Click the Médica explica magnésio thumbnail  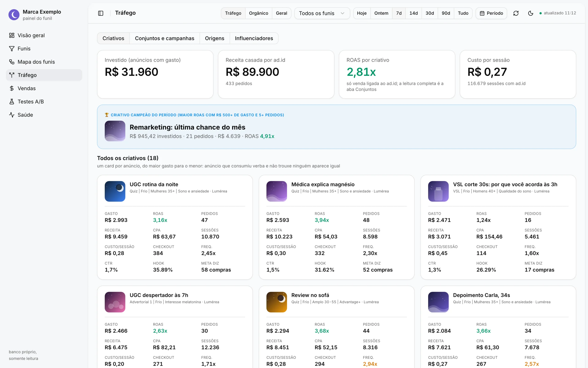pos(277,191)
